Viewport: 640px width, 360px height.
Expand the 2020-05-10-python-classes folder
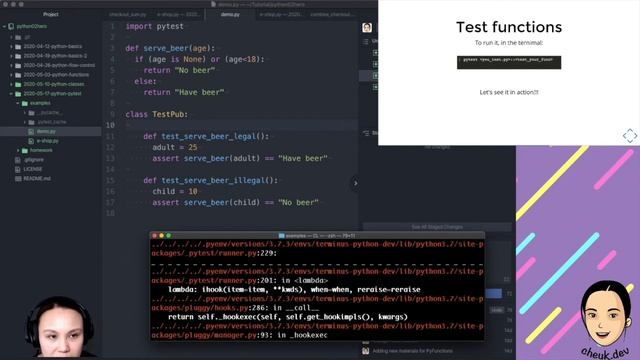[x=11, y=84]
